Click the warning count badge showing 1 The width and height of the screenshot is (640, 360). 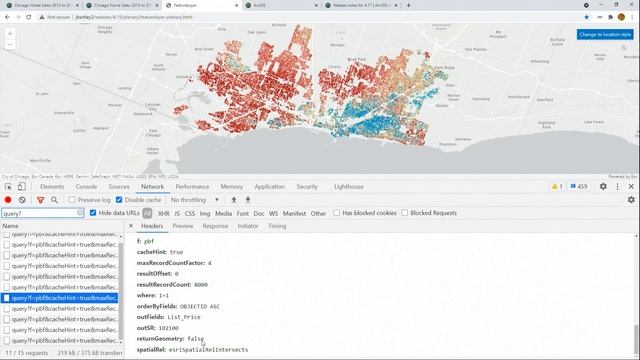pyautogui.click(x=557, y=187)
